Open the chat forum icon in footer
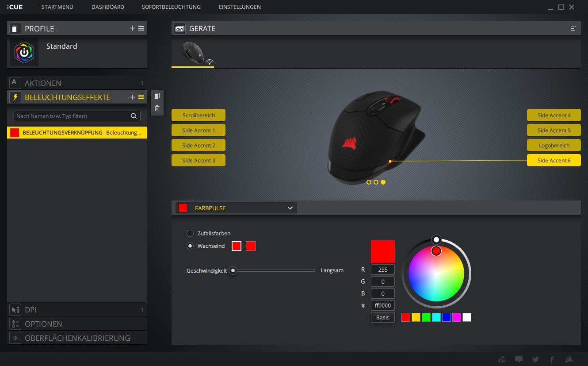The height and width of the screenshot is (366, 588). pos(519,359)
